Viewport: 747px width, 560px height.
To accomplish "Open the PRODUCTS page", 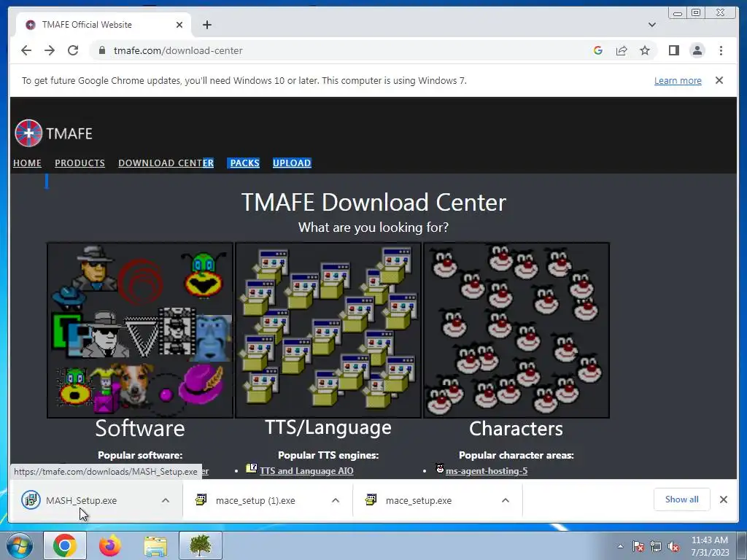I will point(80,163).
